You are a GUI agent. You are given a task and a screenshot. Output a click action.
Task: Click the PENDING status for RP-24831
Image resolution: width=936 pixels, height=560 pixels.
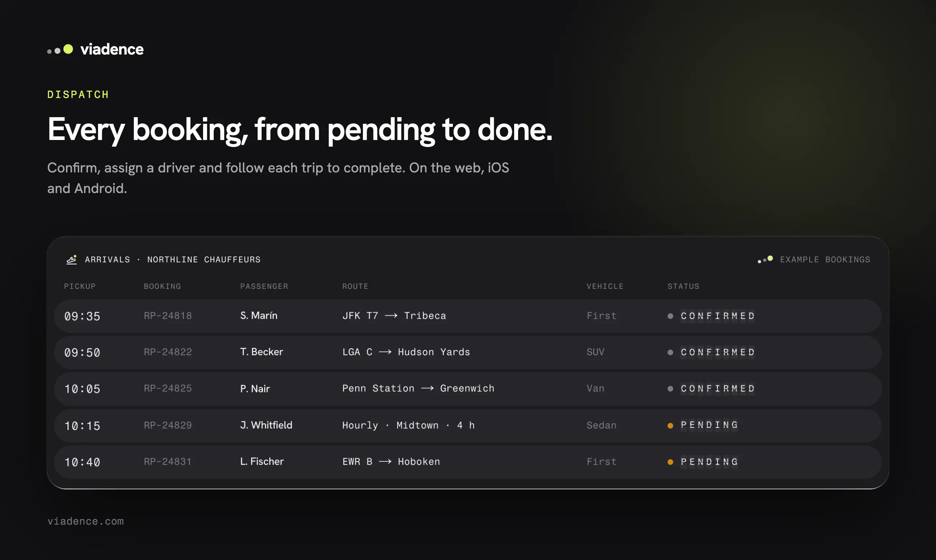(x=709, y=462)
